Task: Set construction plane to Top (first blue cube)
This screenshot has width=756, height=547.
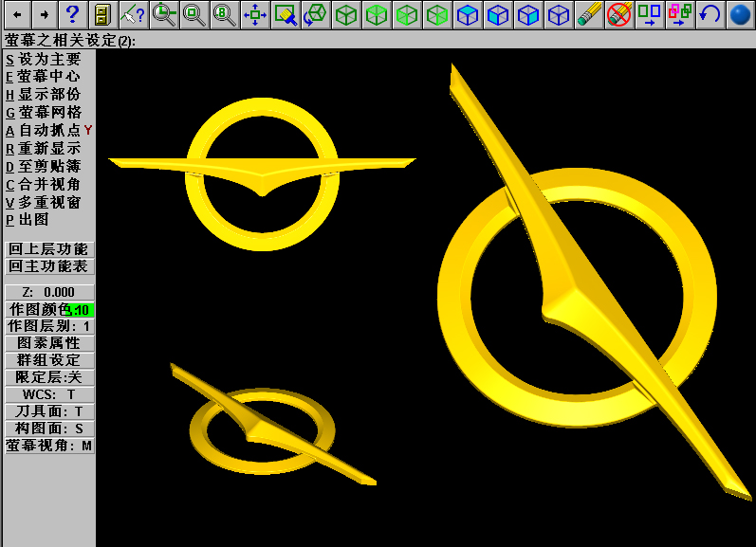Action: point(468,14)
